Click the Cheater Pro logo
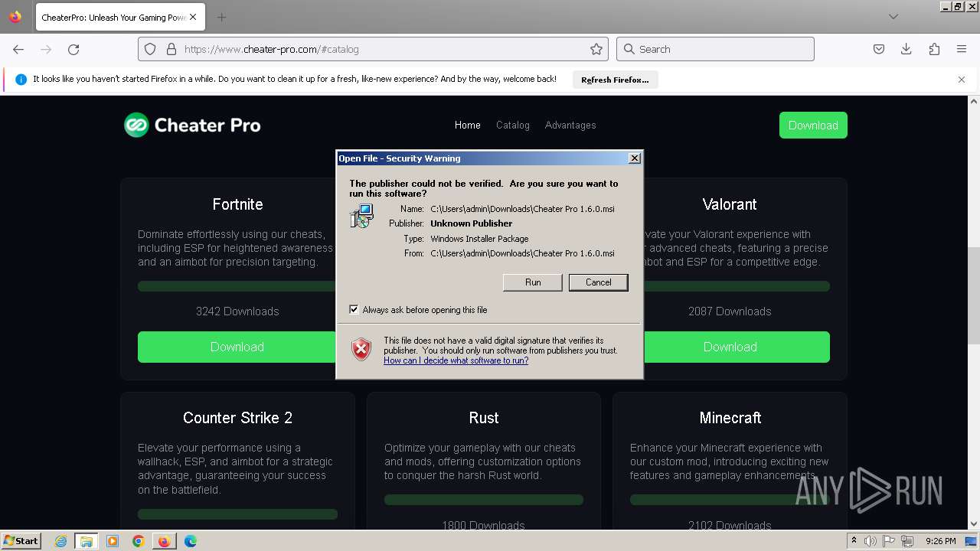 tap(192, 125)
